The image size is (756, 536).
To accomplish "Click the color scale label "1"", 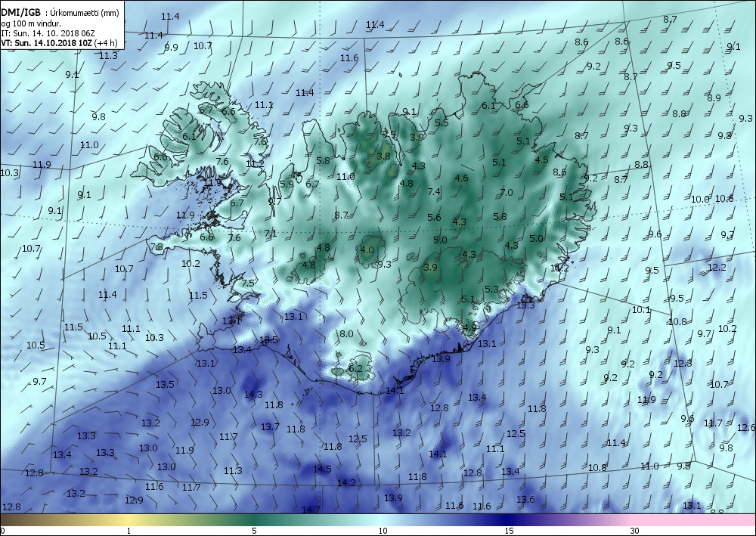I will [x=129, y=531].
